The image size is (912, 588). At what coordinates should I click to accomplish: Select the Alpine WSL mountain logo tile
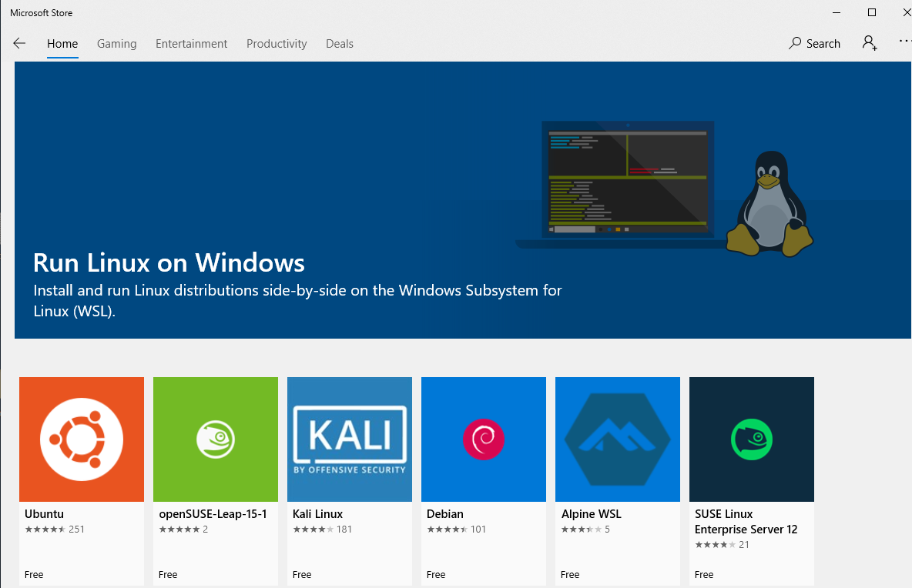(618, 439)
